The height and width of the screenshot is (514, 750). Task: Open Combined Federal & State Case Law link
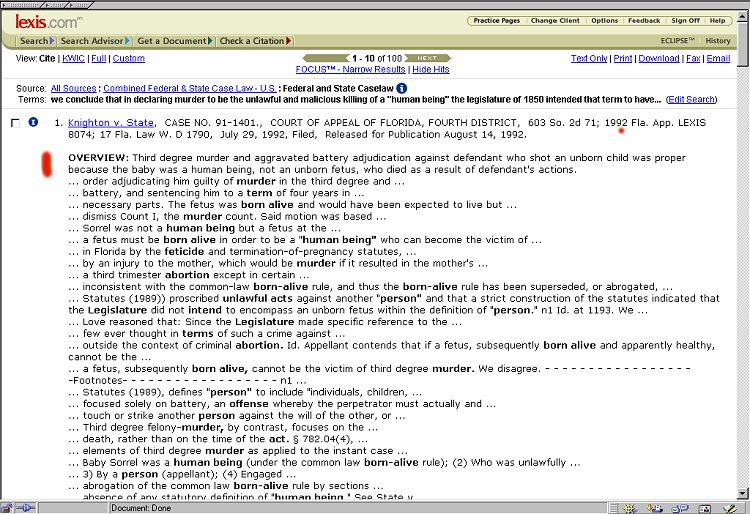(x=189, y=88)
